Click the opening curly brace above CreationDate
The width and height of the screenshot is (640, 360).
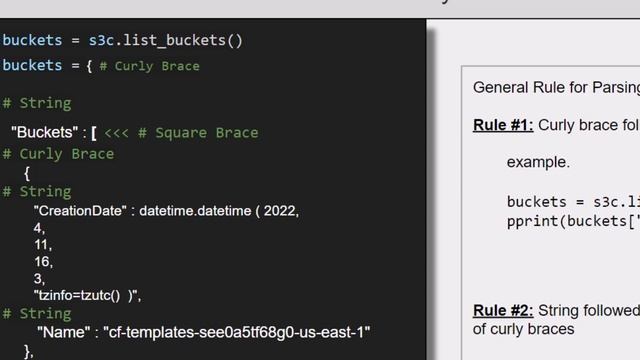click(27, 173)
